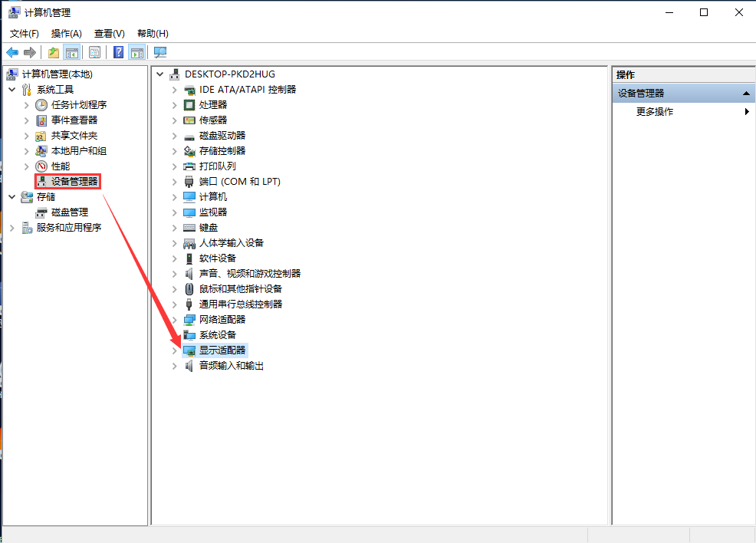Click the 存储控制器 icon

coord(189,151)
